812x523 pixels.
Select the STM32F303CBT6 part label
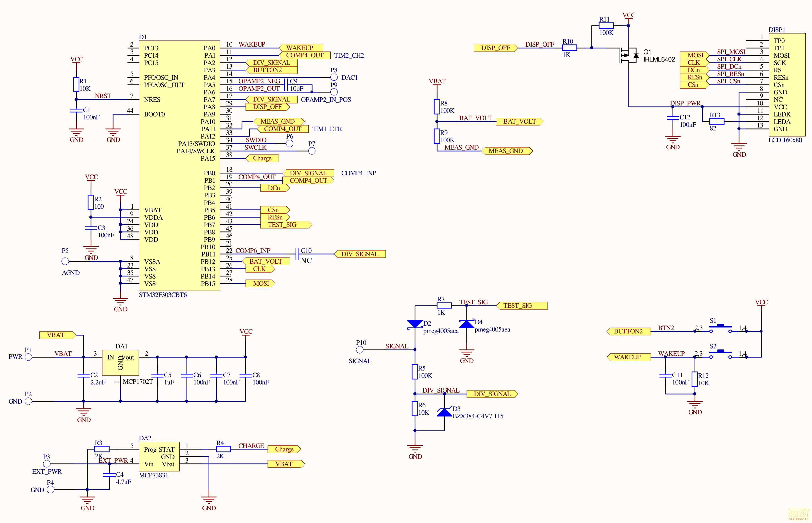pos(162,295)
